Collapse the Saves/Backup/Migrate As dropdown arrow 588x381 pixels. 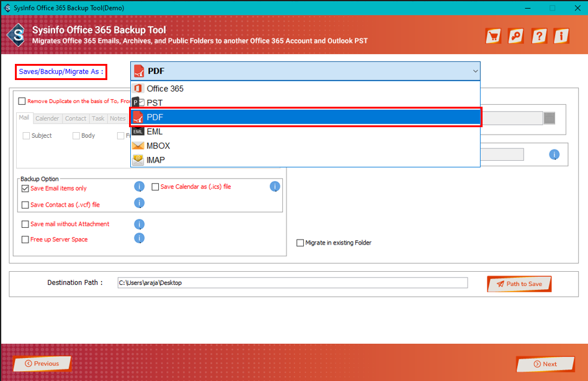point(475,71)
